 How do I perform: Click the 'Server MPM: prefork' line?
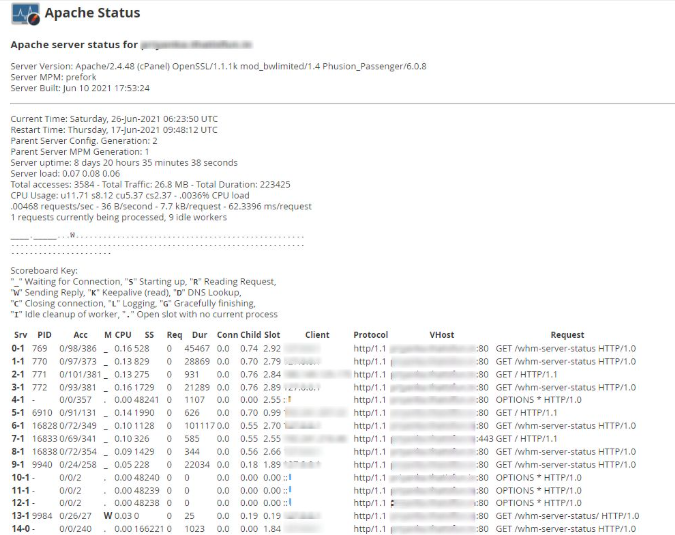(53, 77)
